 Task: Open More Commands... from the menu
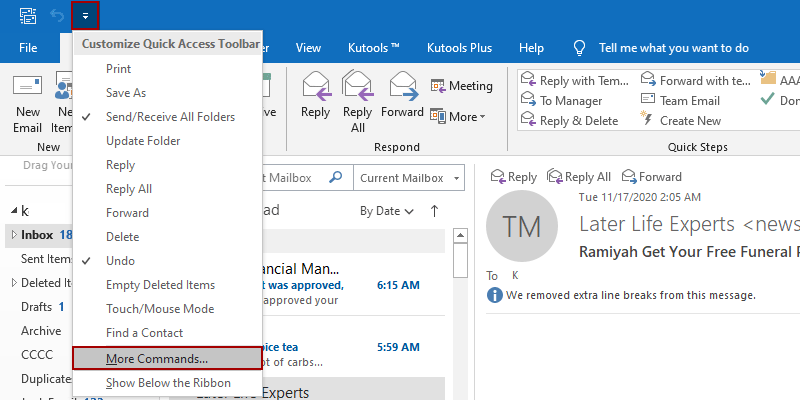coord(167,358)
